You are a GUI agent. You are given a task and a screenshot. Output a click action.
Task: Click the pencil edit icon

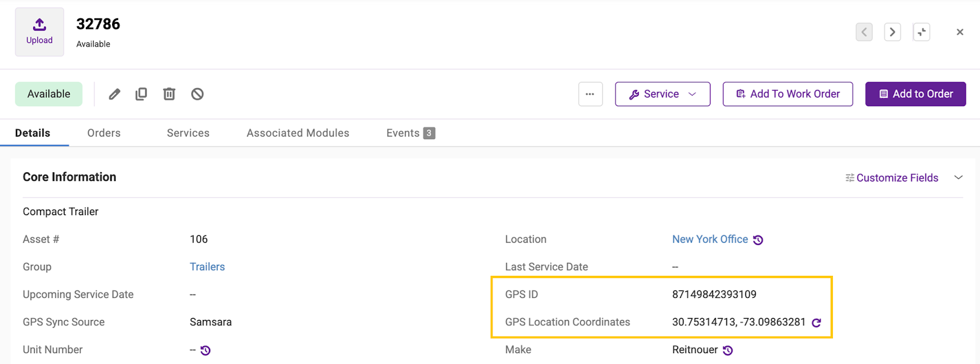(115, 94)
